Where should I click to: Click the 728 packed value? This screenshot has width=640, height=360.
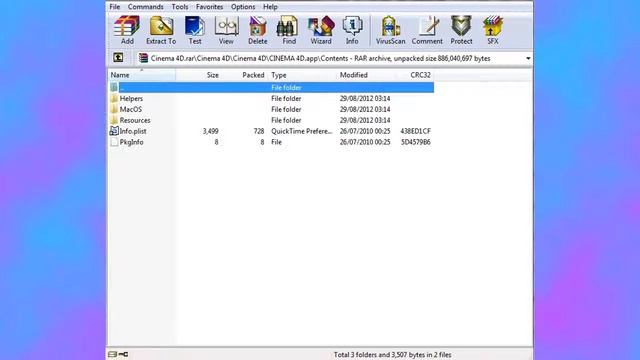pos(258,131)
